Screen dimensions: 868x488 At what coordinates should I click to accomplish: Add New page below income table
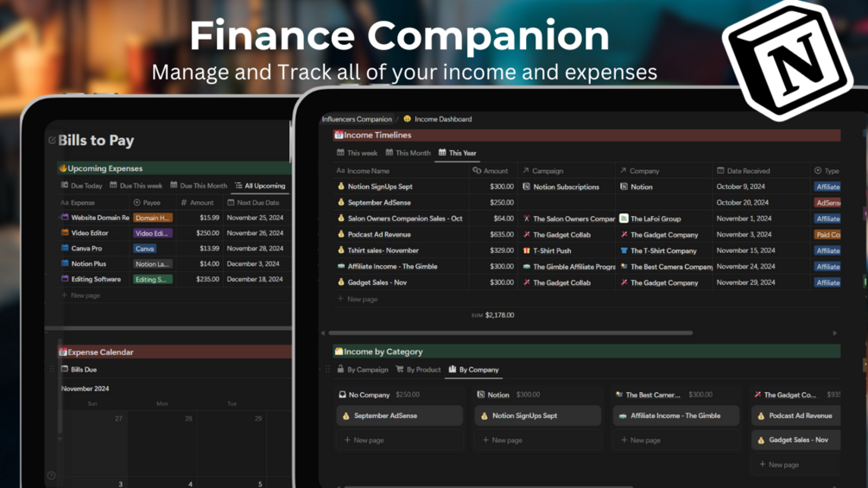pyautogui.click(x=358, y=299)
